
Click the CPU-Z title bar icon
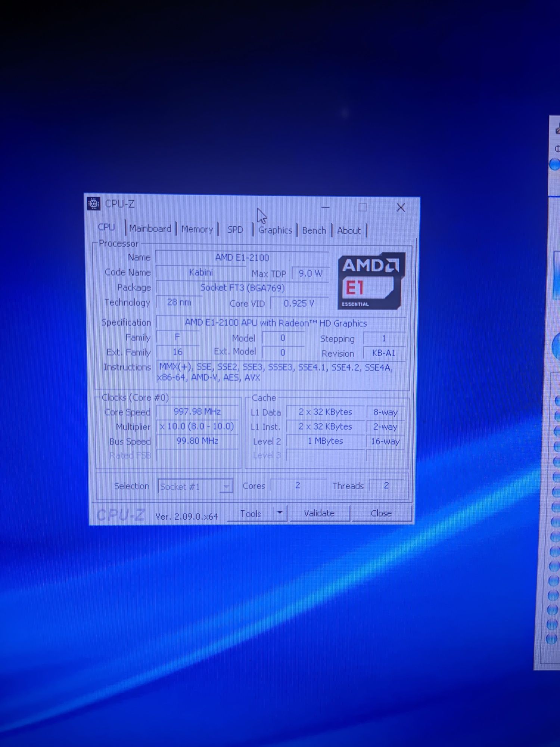click(x=93, y=204)
